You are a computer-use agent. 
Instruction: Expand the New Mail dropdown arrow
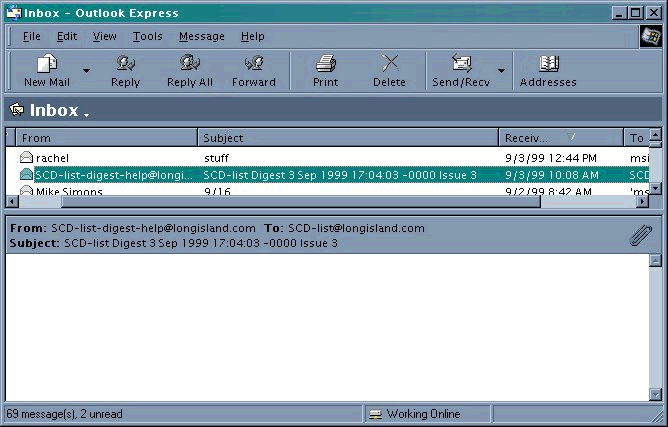click(86, 71)
